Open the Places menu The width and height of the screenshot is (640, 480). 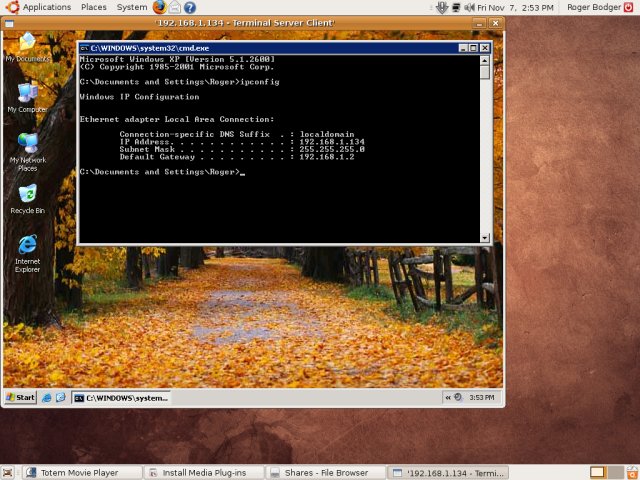click(x=93, y=7)
